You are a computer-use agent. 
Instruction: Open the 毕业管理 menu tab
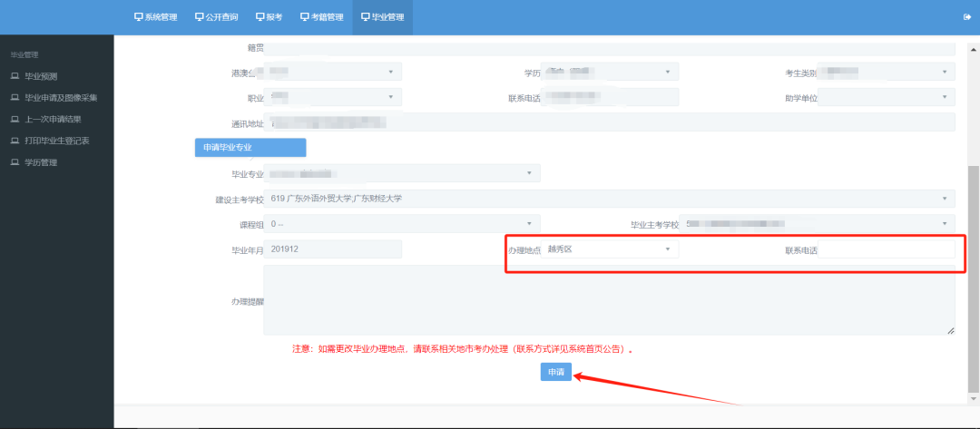[383, 17]
